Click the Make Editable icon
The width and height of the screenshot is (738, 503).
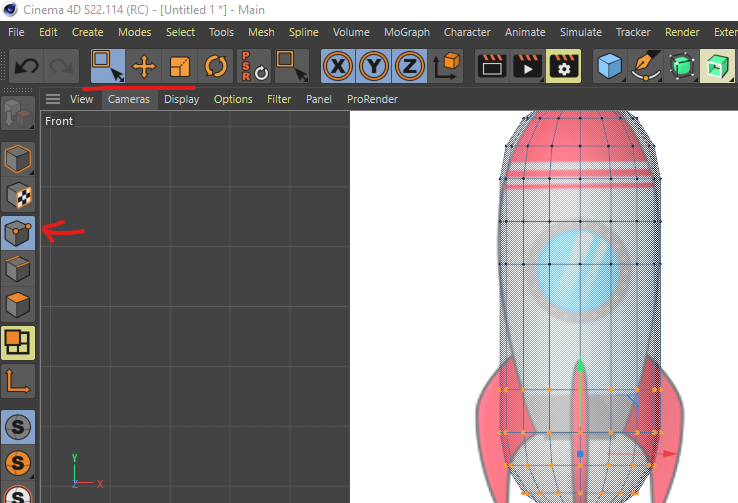[x=18, y=113]
